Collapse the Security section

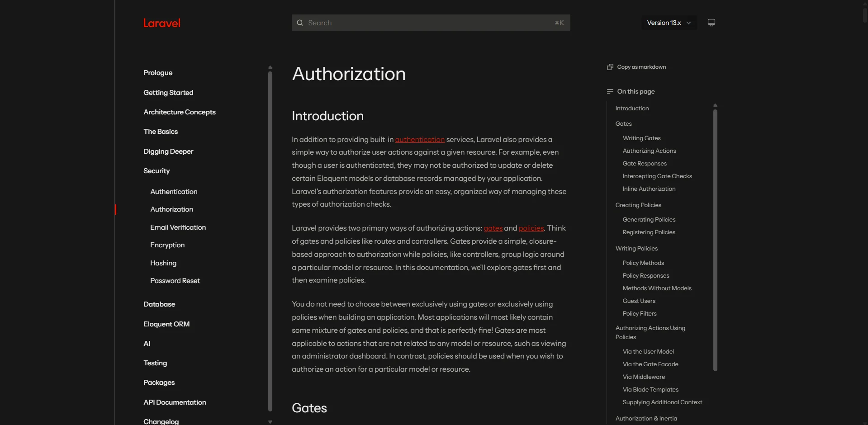coord(157,171)
